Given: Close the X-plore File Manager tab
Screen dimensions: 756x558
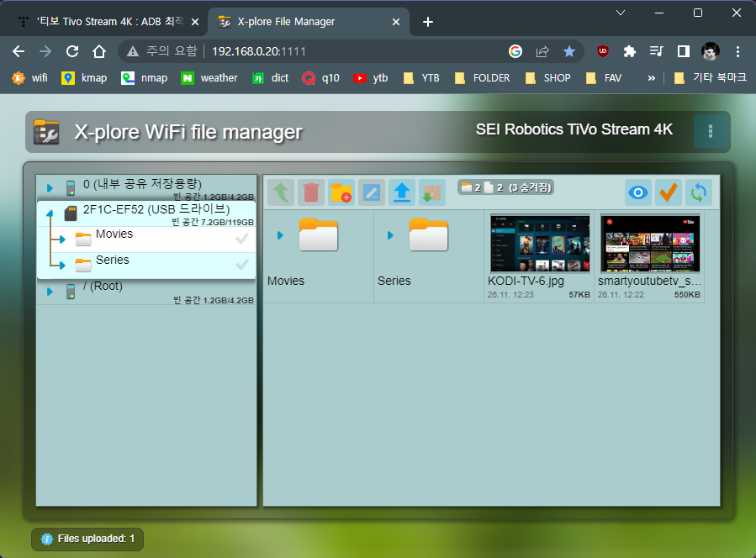Looking at the screenshot, I should click(x=396, y=22).
